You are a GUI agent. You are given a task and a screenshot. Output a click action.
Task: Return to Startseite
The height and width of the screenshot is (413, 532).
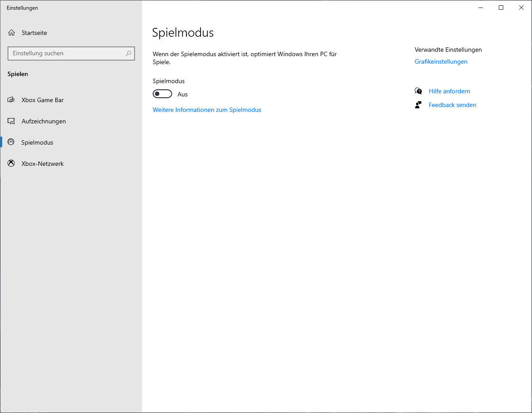(x=71, y=33)
